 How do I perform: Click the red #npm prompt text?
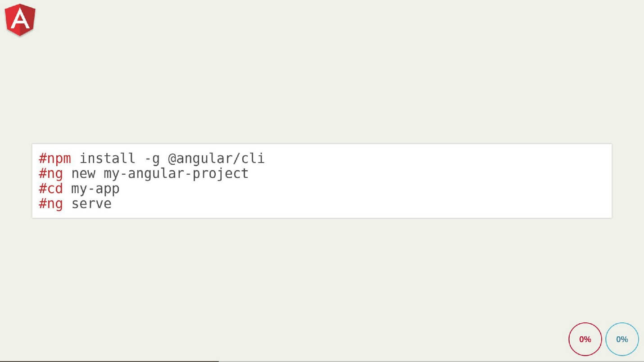(55, 158)
